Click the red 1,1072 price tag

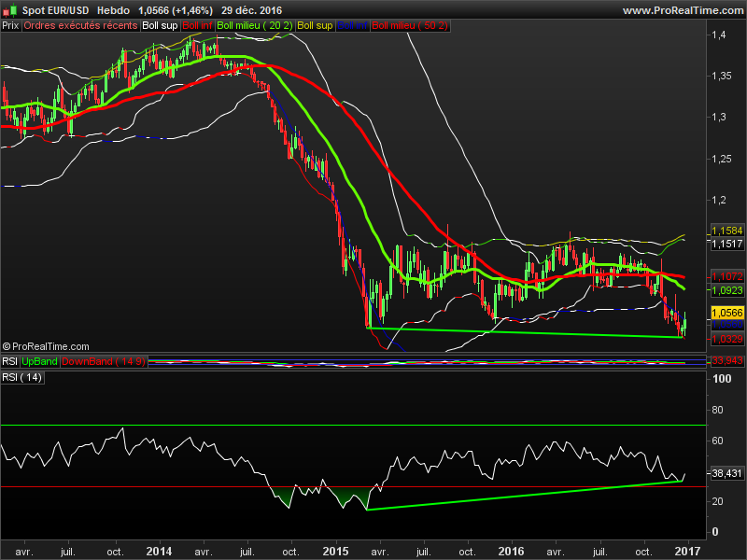pyautogui.click(x=727, y=276)
